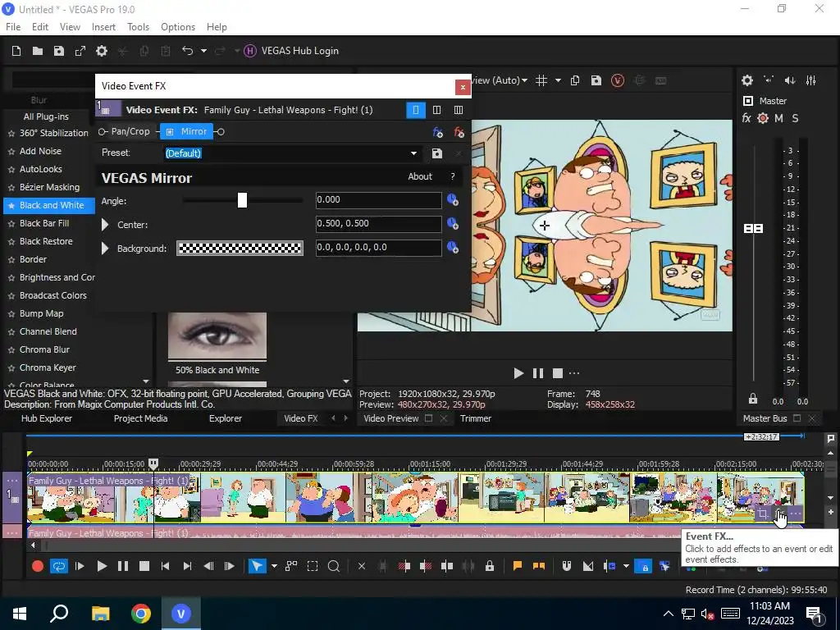Open Master automation settings icon
Viewport: 840px width, 630px height.
[x=763, y=118]
